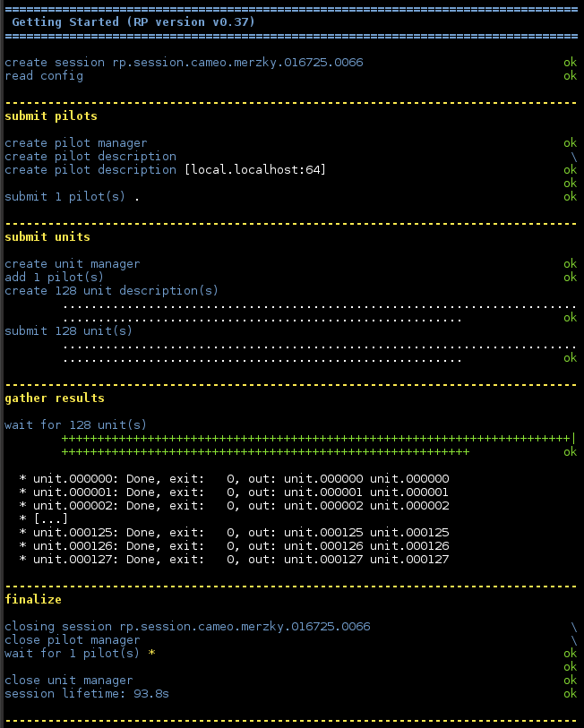
Task: Click '[local.localhost:64]' resource label
Action: pos(255,170)
